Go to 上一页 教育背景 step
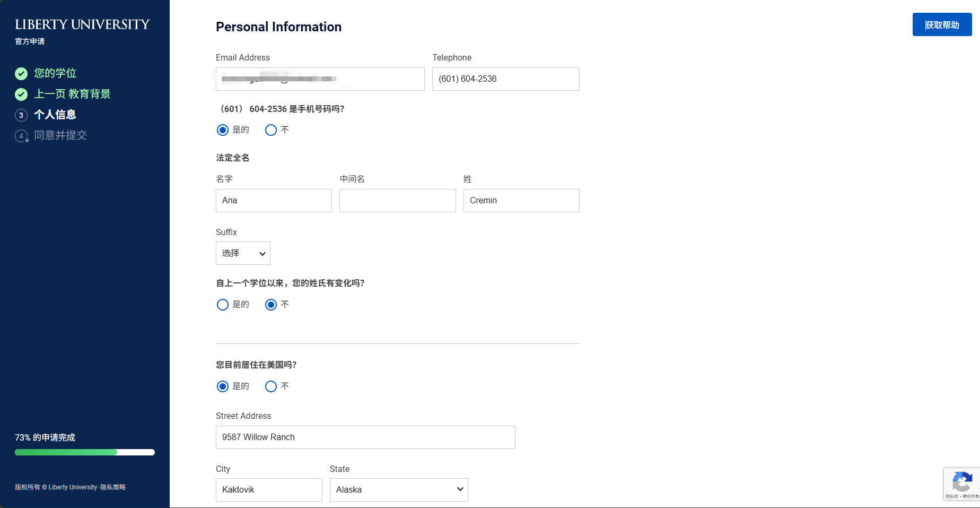Screen dimensions: 980x508 [x=72, y=94]
